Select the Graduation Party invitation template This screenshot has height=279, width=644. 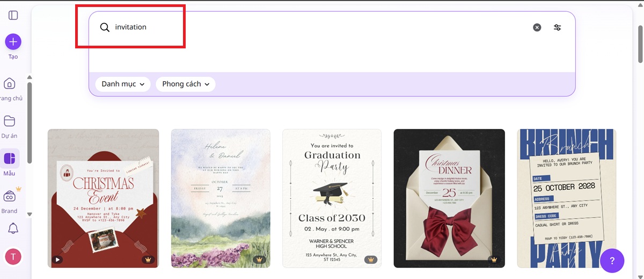[332, 198]
